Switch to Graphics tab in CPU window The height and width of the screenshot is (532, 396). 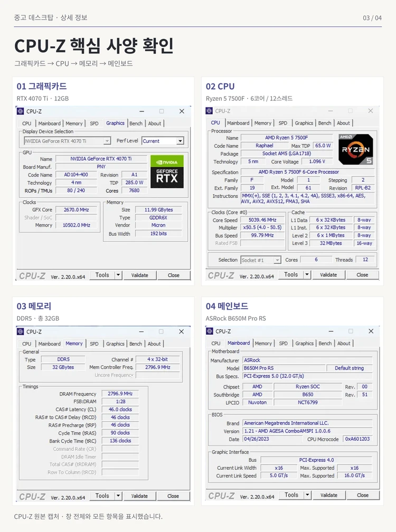[304, 123]
